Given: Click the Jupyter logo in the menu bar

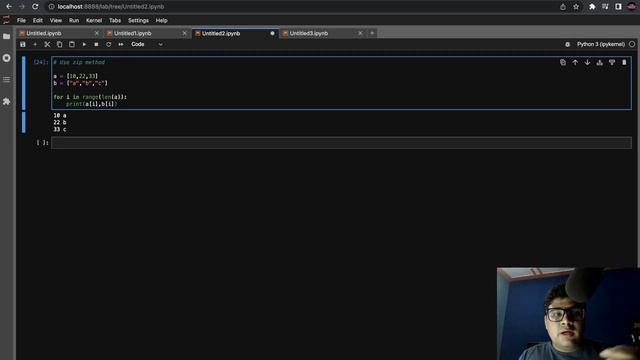Looking at the screenshot, I should point(6,20).
